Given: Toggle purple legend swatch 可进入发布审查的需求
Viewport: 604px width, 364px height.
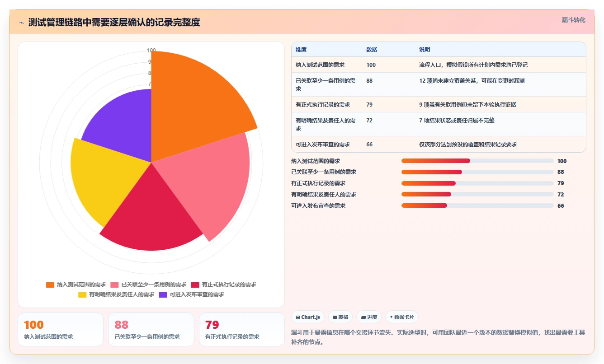Looking at the screenshot, I should (163, 295).
